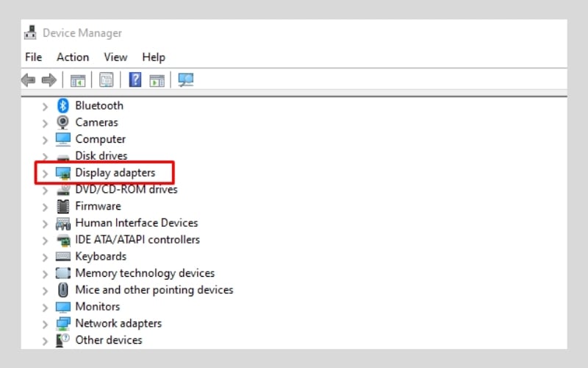Click the Bluetooth device category icon

pyautogui.click(x=63, y=105)
